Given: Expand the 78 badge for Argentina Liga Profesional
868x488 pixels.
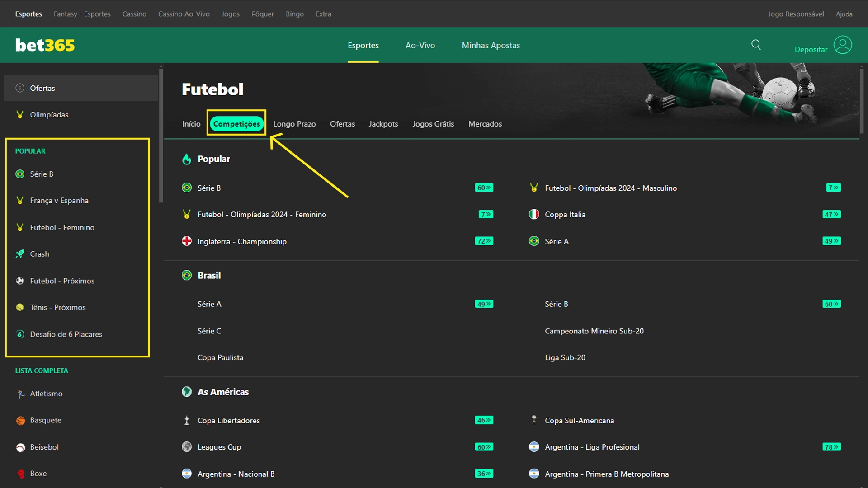Looking at the screenshot, I should (x=831, y=447).
